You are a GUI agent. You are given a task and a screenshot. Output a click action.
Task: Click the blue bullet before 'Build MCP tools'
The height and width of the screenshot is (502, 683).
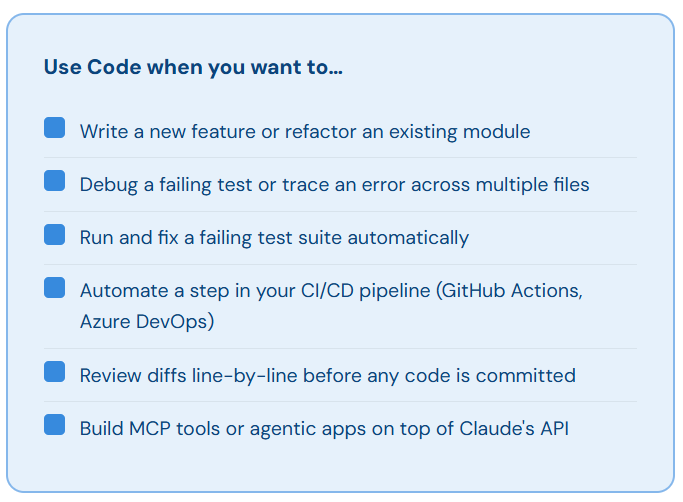[54, 424]
